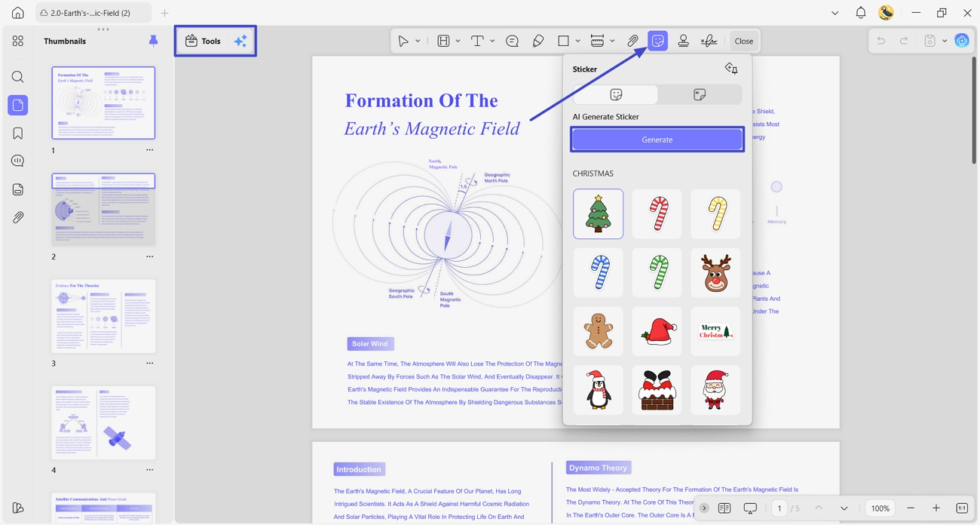Toggle the Sticker tool in toolbar
Screen dimensions: 980x525
coord(658,41)
